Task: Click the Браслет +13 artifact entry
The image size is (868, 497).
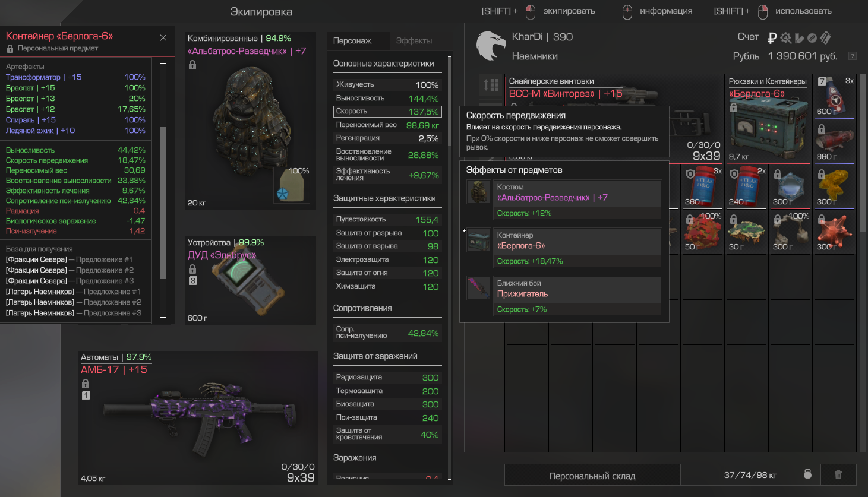Action: point(75,99)
